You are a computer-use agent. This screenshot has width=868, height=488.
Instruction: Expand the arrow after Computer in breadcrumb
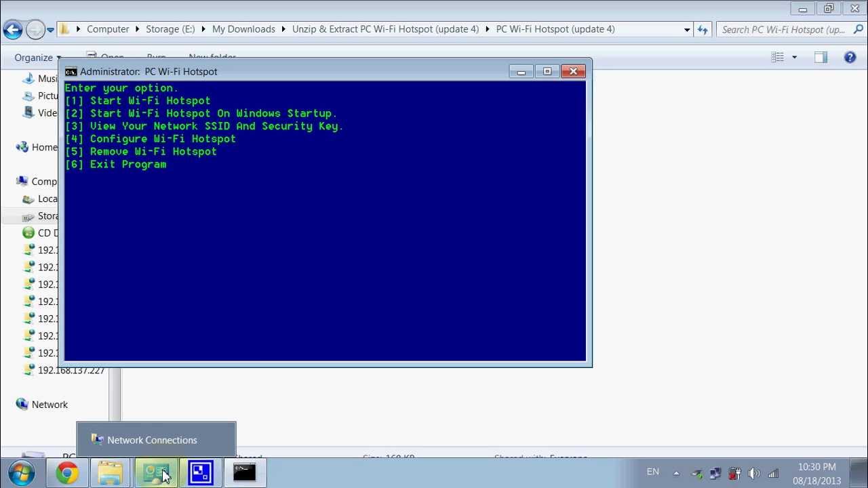pos(138,29)
